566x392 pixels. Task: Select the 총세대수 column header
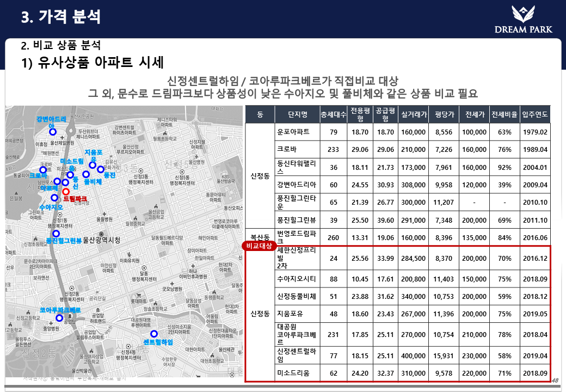[334, 114]
